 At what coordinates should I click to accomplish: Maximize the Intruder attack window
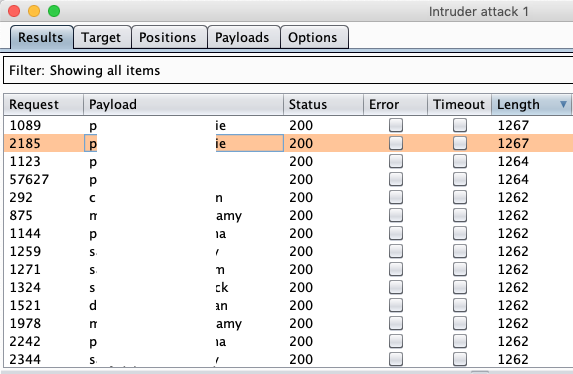point(54,11)
